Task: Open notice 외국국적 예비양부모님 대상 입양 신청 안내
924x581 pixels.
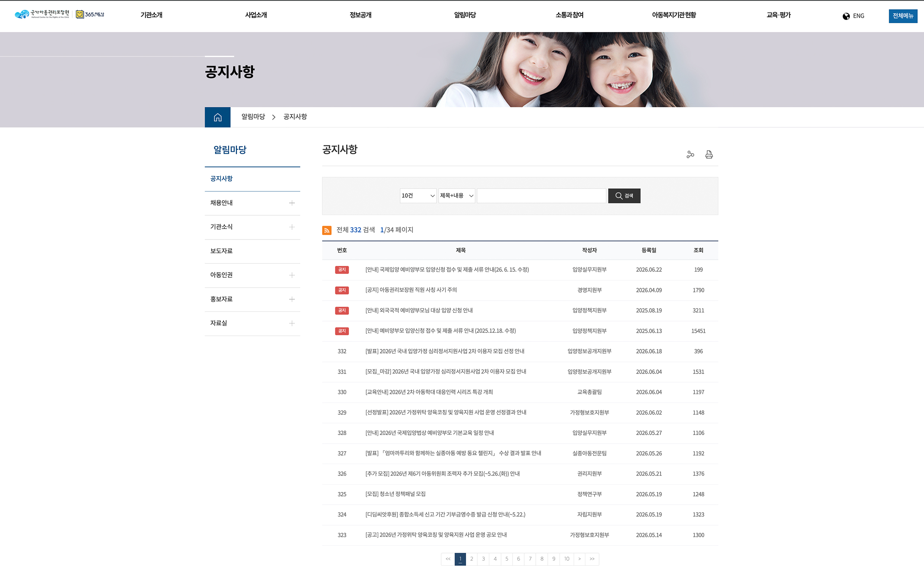Action: tap(419, 310)
